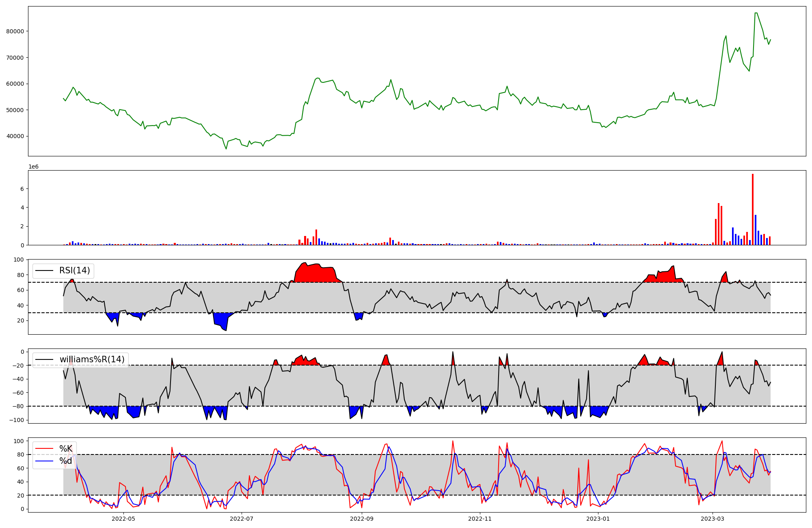Image resolution: width=812 pixels, height=528 pixels.
Task: Click the 2022-05 date tick label
Action: pos(123,519)
